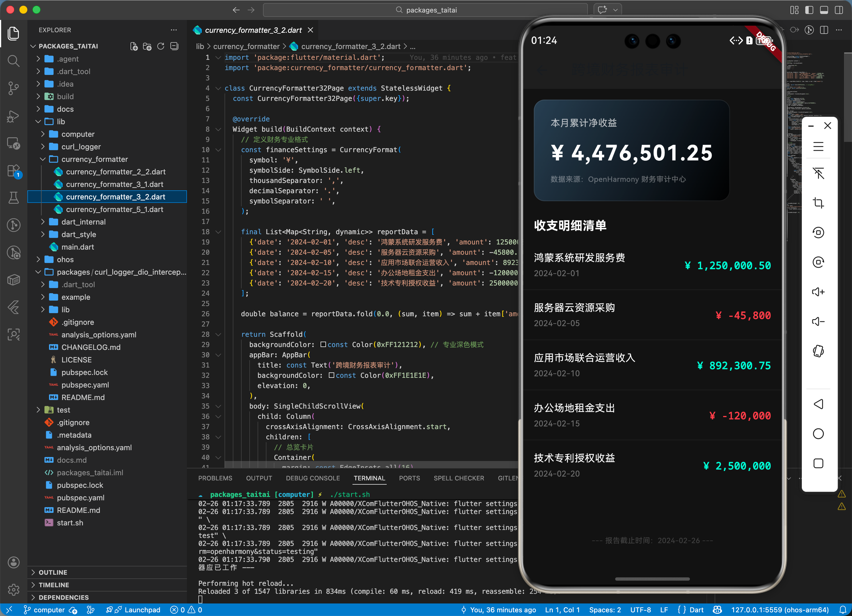
Task: Expand the OUTLINE section
Action: pos(53,572)
